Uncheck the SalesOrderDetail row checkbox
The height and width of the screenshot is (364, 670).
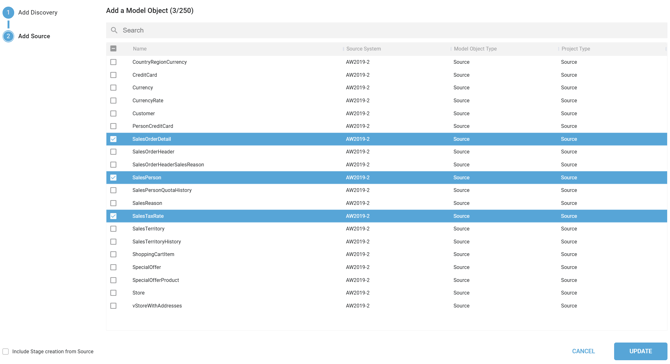point(113,139)
